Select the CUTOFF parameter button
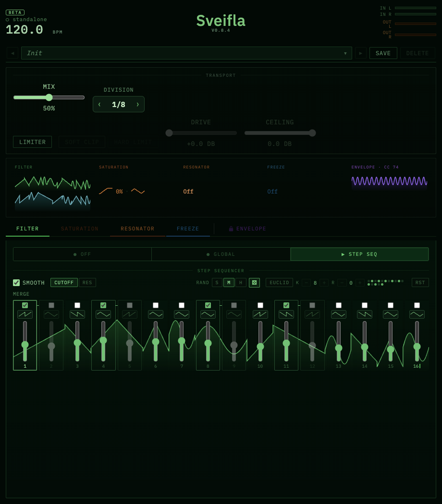This screenshot has height=504, width=442. pos(64,283)
